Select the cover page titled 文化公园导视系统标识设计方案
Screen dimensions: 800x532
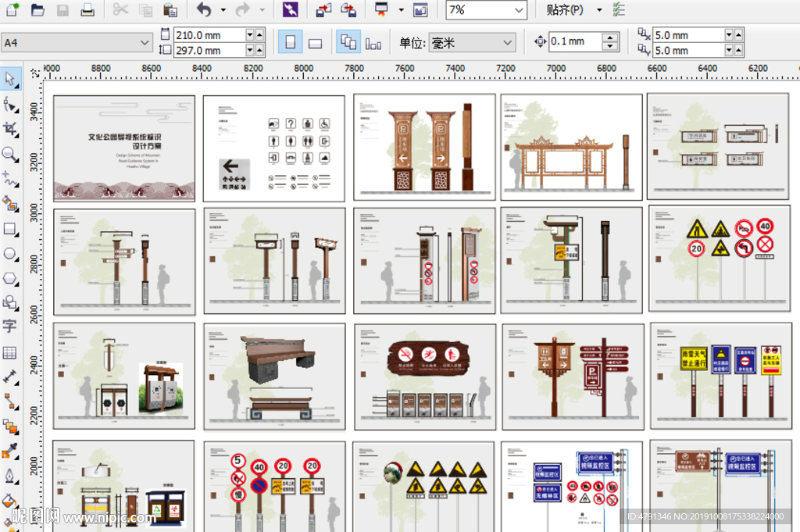(124, 148)
